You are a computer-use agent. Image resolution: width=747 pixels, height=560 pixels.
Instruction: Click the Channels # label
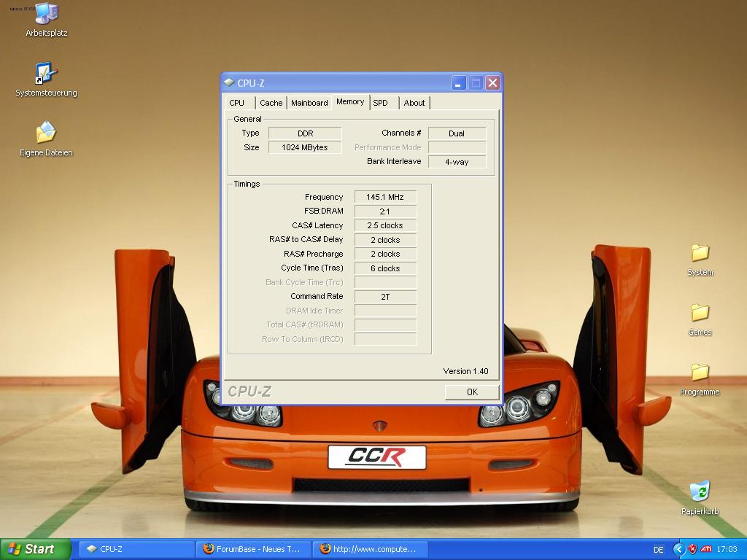[x=401, y=133]
